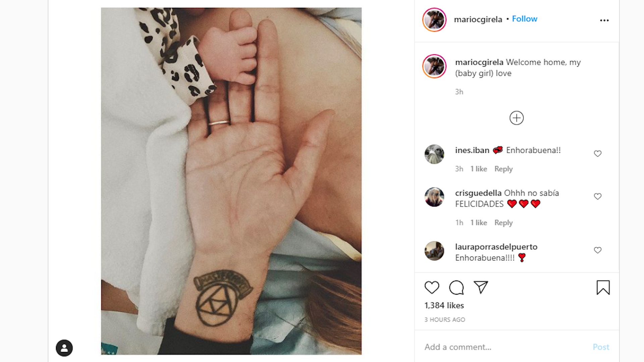Like lauraporrasdelpuerto's comment heart

598,250
